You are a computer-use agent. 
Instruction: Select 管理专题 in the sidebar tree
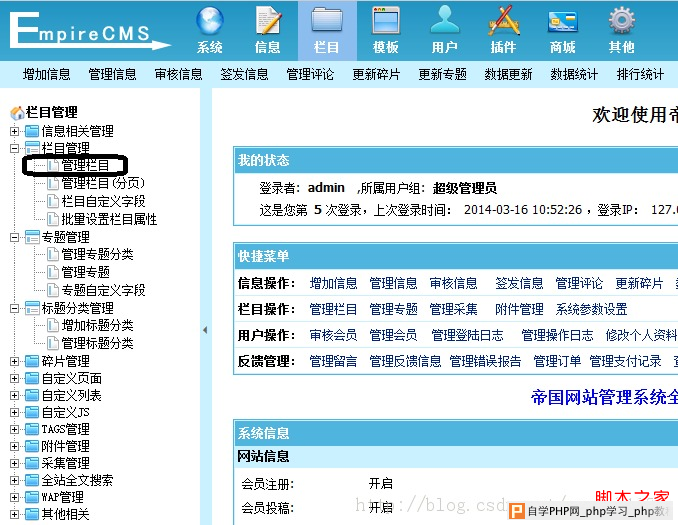[x=86, y=272]
